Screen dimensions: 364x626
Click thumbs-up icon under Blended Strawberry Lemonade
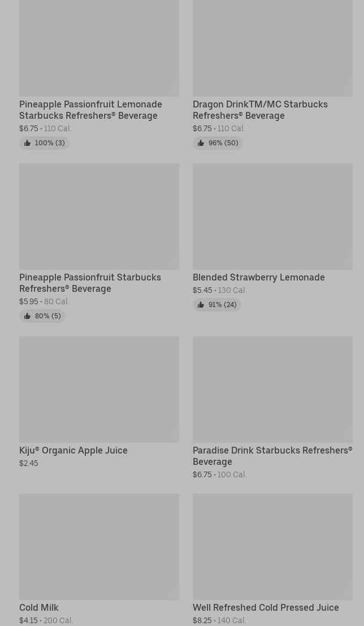201,305
